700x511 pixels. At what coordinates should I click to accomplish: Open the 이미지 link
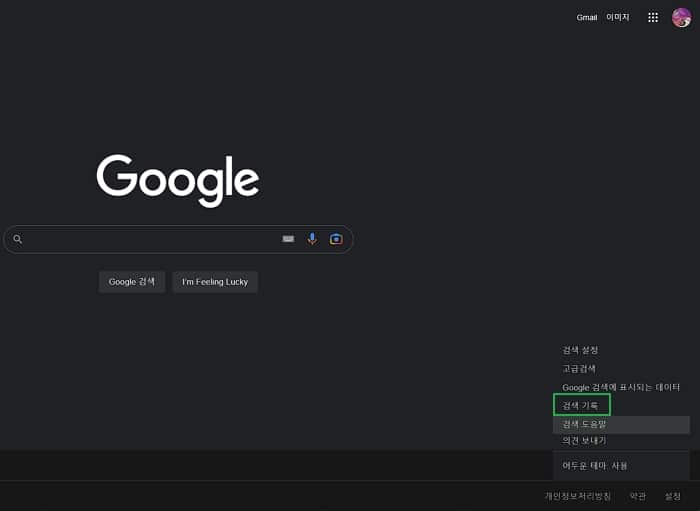(x=617, y=17)
